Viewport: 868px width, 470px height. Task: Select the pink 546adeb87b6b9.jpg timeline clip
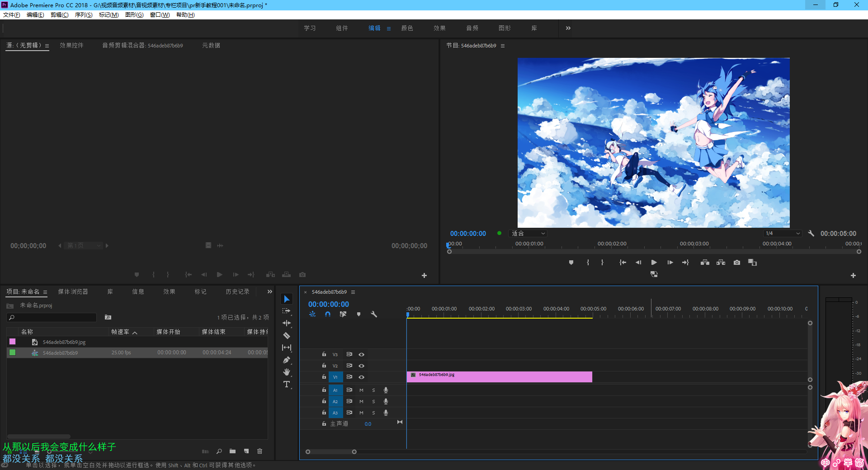(x=500, y=377)
